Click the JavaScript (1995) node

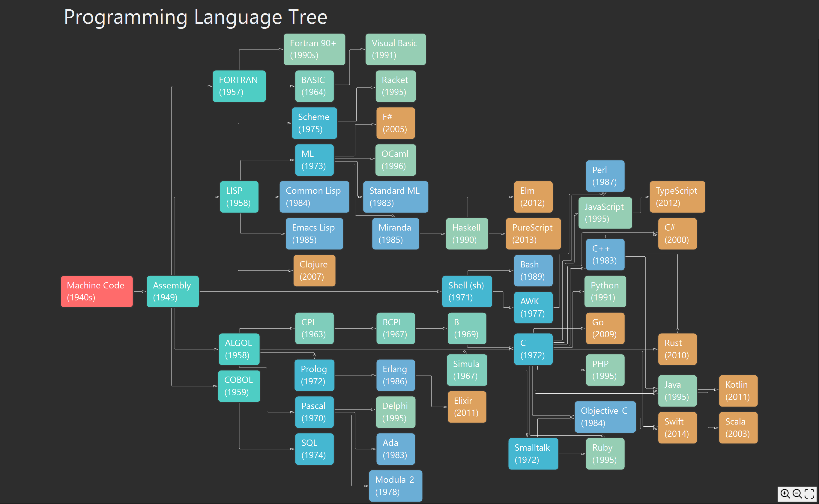(x=605, y=213)
